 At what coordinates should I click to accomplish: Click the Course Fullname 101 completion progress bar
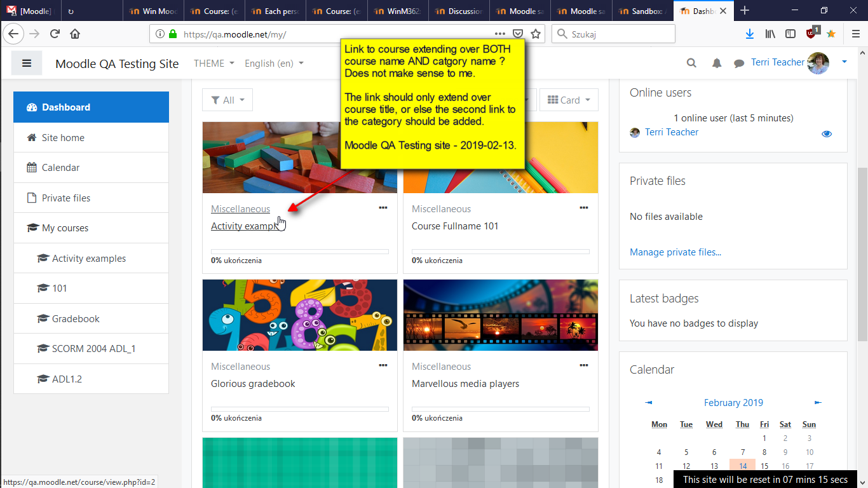(501, 252)
